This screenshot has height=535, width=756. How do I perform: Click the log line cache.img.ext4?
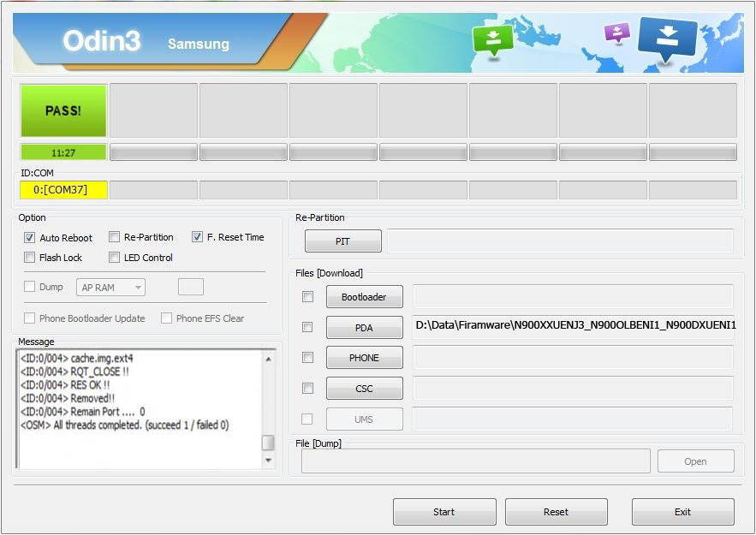click(x=77, y=358)
